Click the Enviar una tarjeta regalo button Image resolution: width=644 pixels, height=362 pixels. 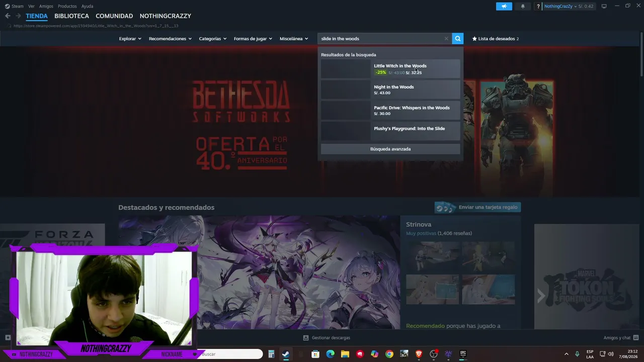coord(477,207)
